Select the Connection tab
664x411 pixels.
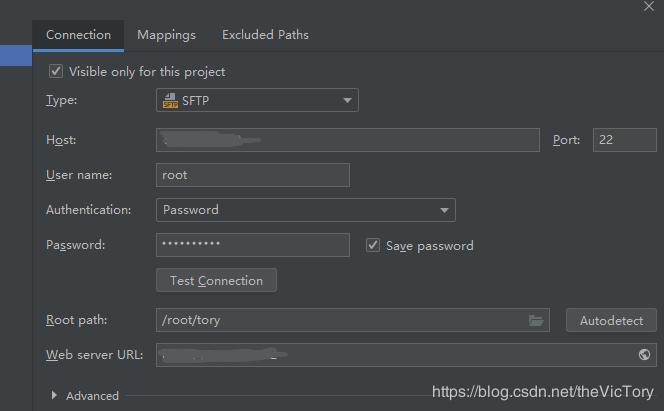coord(78,35)
